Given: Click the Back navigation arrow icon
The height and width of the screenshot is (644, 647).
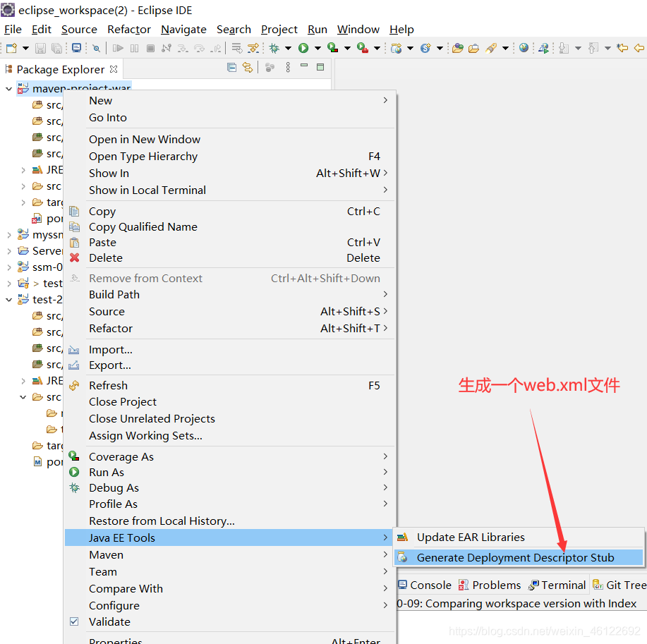Looking at the screenshot, I should (639, 48).
